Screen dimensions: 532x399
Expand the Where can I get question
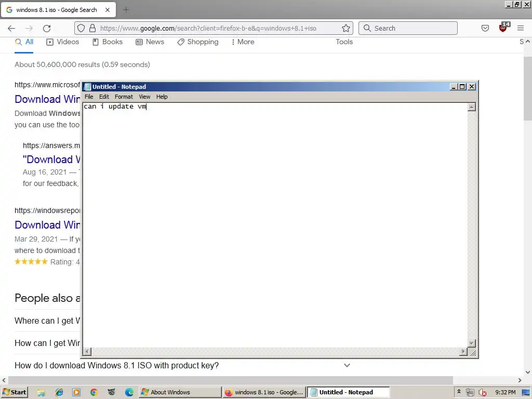tap(47, 321)
